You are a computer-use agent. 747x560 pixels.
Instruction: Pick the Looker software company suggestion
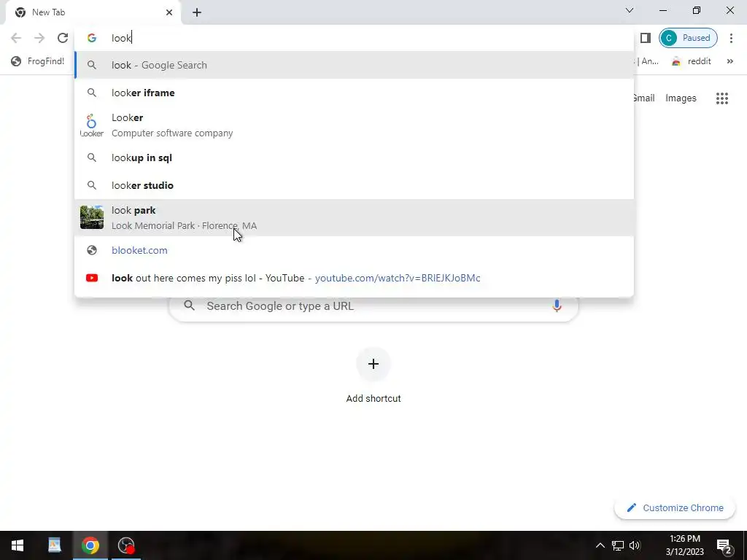click(x=354, y=125)
